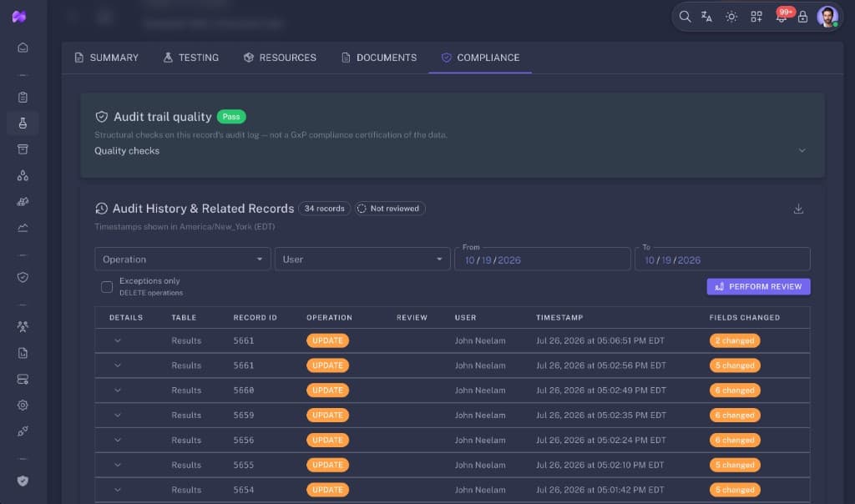
Task: Click the lock icon in top bar
Action: click(802, 17)
